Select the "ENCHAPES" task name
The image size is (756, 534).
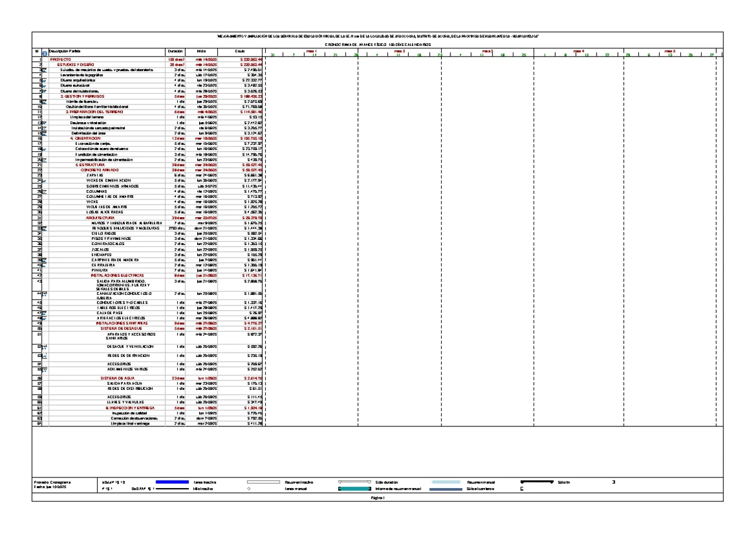(x=102, y=254)
